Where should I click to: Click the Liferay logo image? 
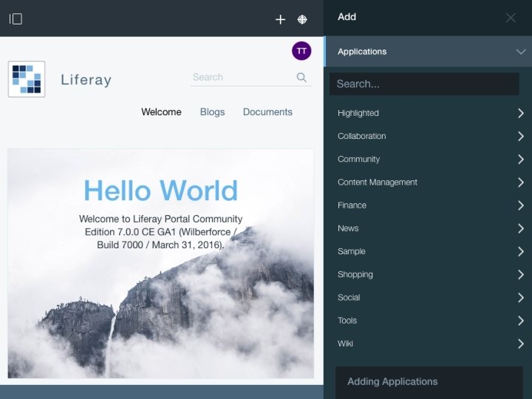pos(27,79)
